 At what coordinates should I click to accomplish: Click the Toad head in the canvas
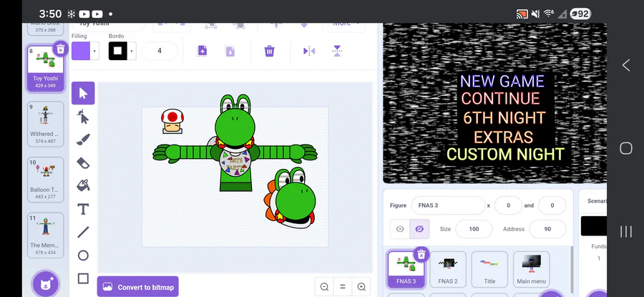(x=172, y=121)
